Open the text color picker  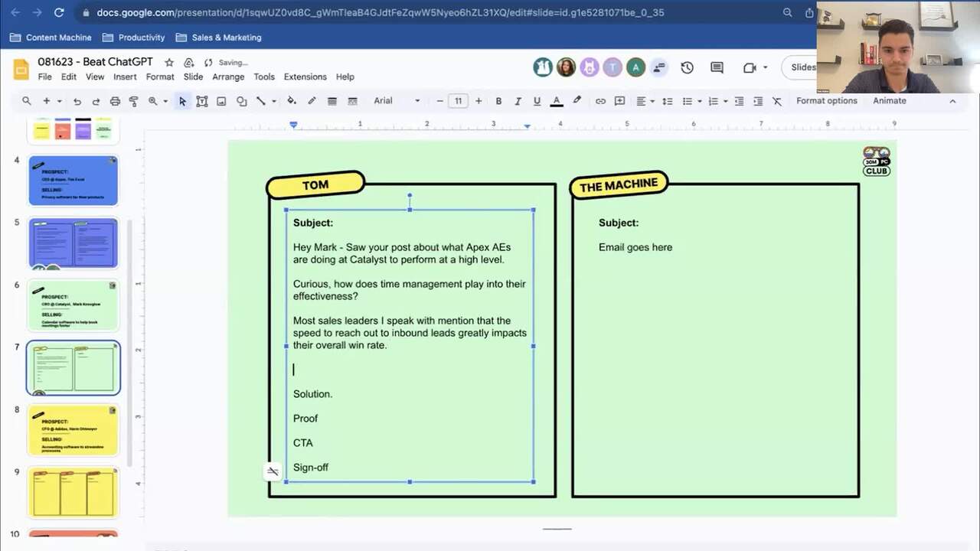pos(557,101)
